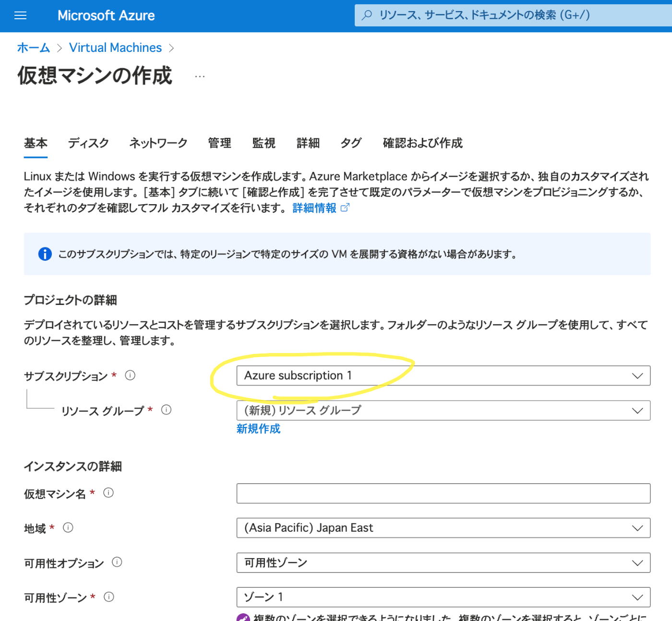This screenshot has height=621, width=672.
Task: Open the サブスクリプション dropdown Azure subscription 1
Action: point(443,376)
